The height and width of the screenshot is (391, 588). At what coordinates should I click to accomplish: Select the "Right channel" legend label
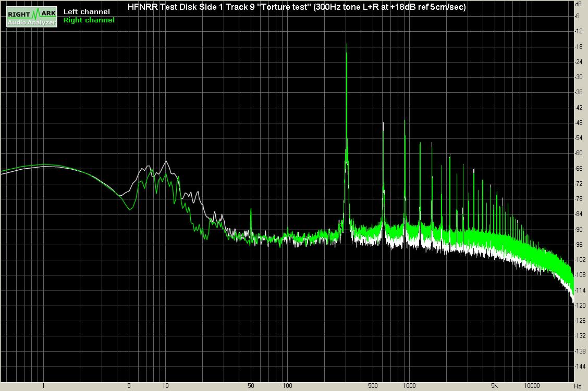89,20
